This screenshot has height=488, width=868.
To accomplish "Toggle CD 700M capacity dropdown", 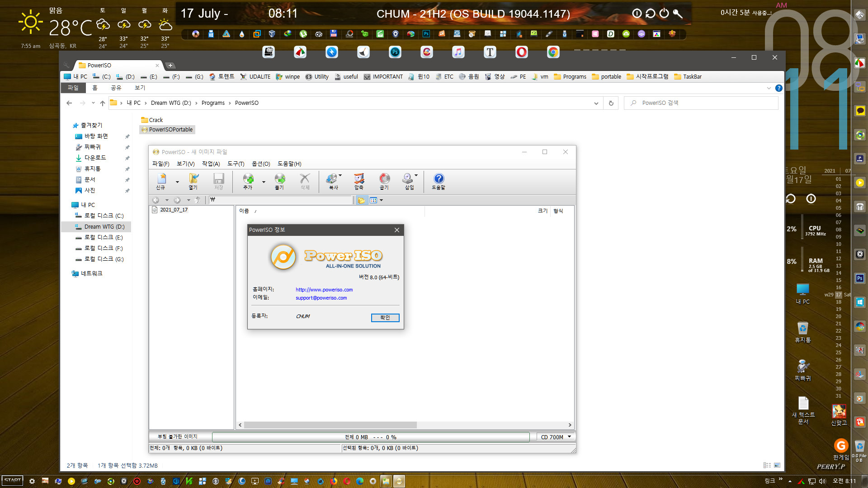I will tap(569, 437).
